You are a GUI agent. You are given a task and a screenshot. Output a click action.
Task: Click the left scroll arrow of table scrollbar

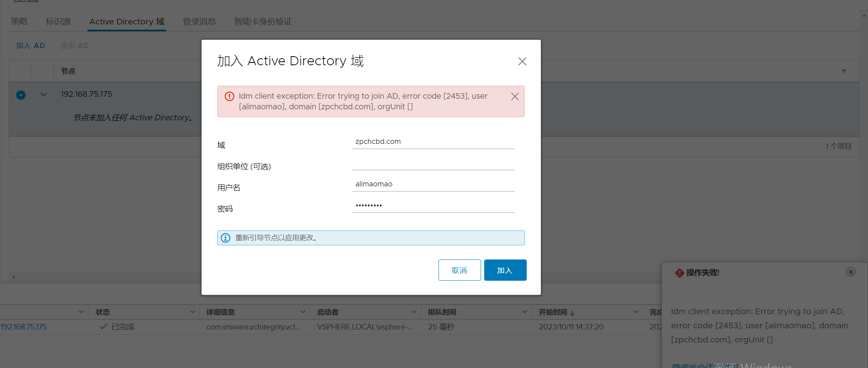[x=13, y=277]
